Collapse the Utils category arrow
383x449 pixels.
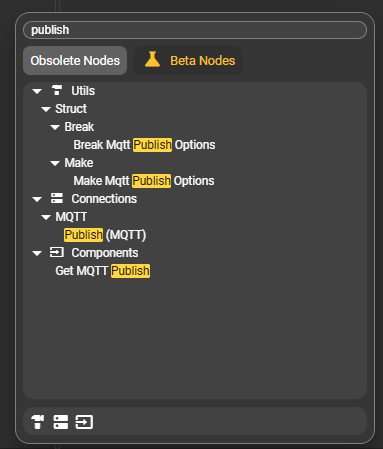(x=37, y=91)
